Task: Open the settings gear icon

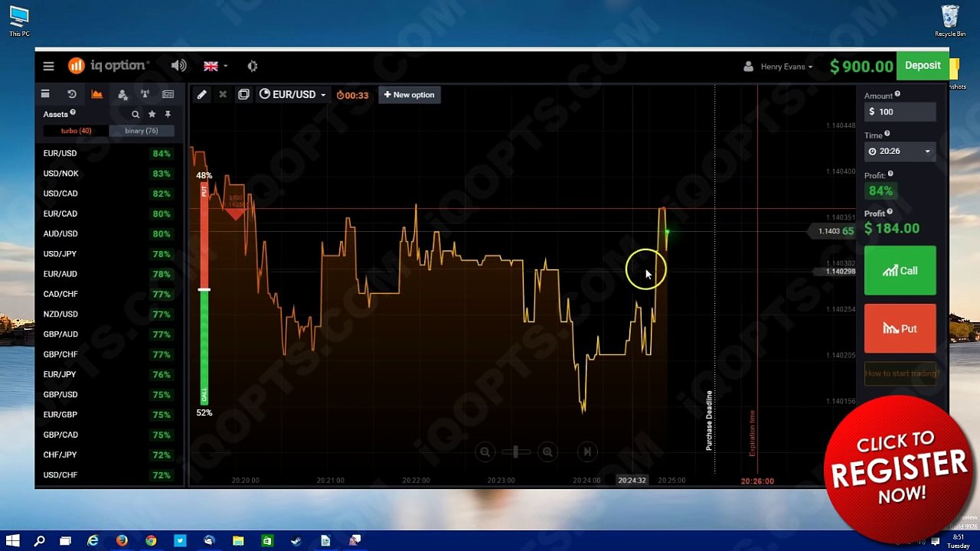Action: 253,66
